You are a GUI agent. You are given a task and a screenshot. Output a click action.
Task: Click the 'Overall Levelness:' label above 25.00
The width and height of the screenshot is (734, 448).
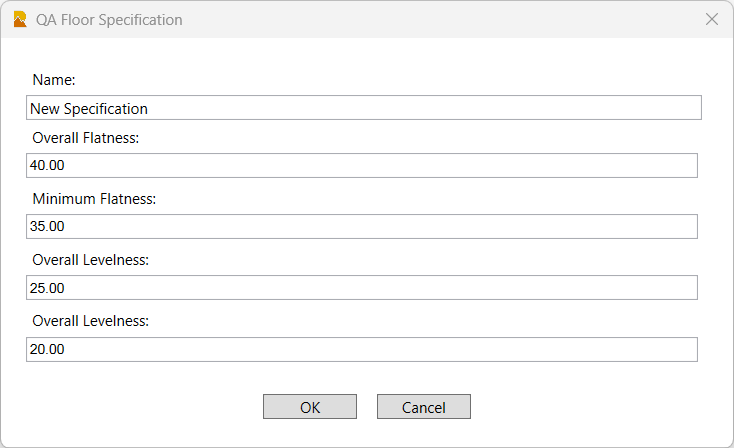(x=90, y=260)
